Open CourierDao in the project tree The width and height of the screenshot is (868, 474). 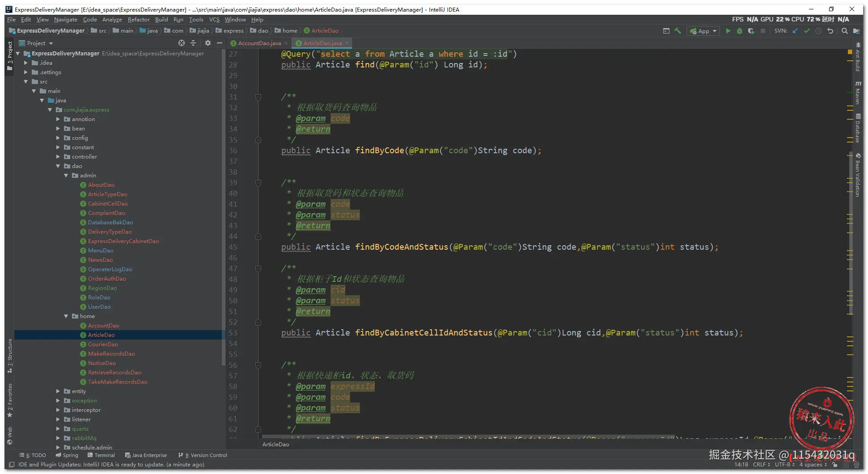(103, 344)
